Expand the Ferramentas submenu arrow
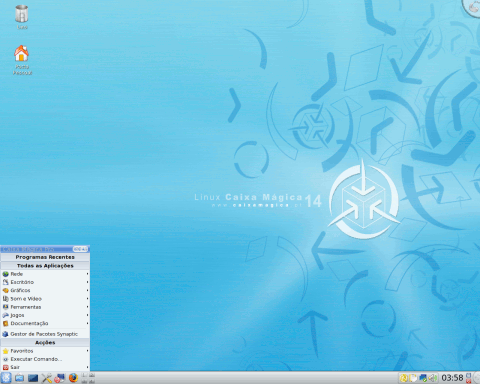The image size is (480, 384). [87, 307]
